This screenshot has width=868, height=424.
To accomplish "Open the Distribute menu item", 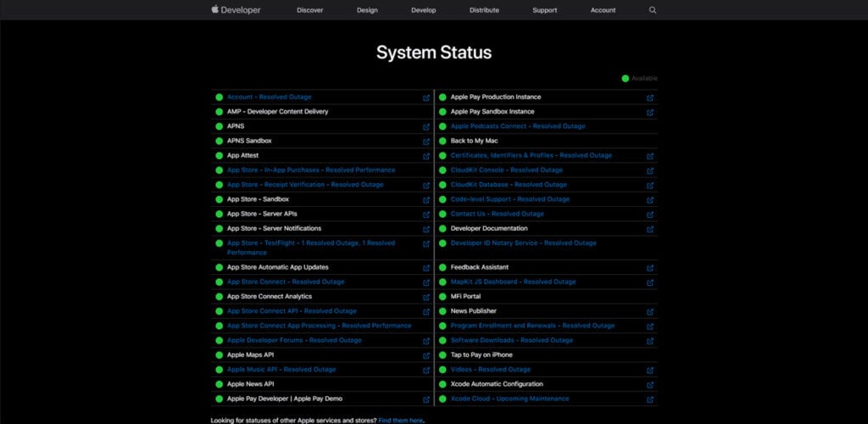I will point(484,10).
